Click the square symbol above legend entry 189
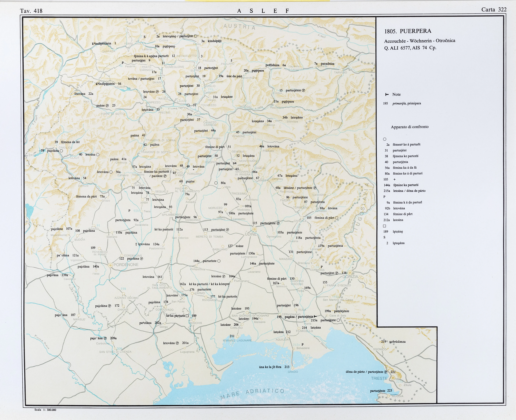The image size is (516, 420). coord(385,226)
